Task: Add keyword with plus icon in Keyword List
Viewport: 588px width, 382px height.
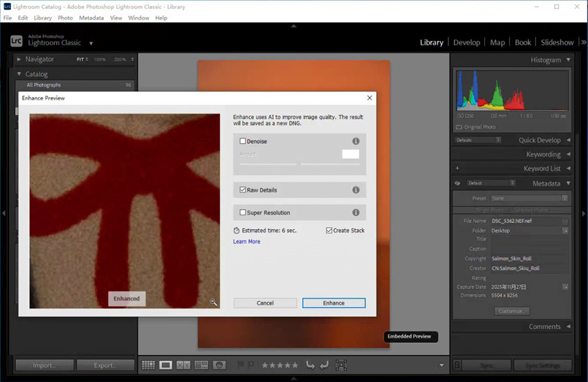Action: click(457, 168)
